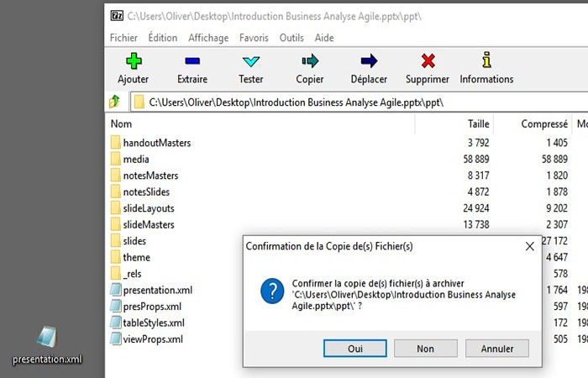Decline the copy with Non
This screenshot has height=378, width=588.
coord(426,349)
